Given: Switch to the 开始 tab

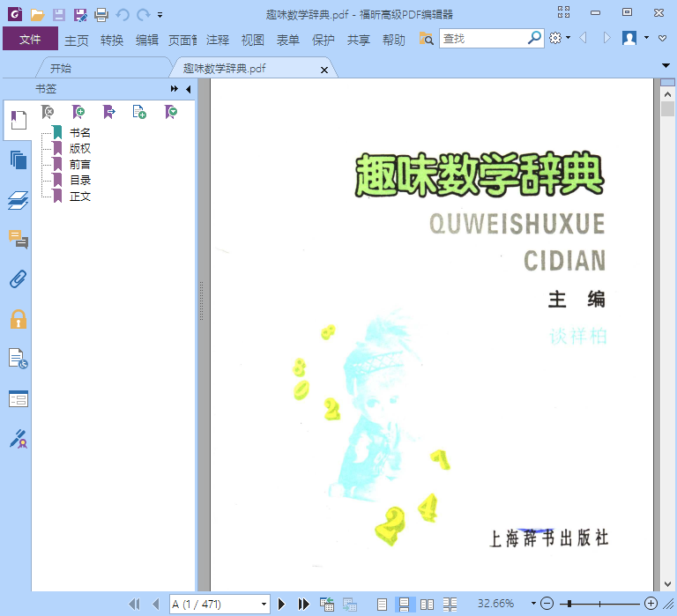Looking at the screenshot, I should tap(61, 68).
